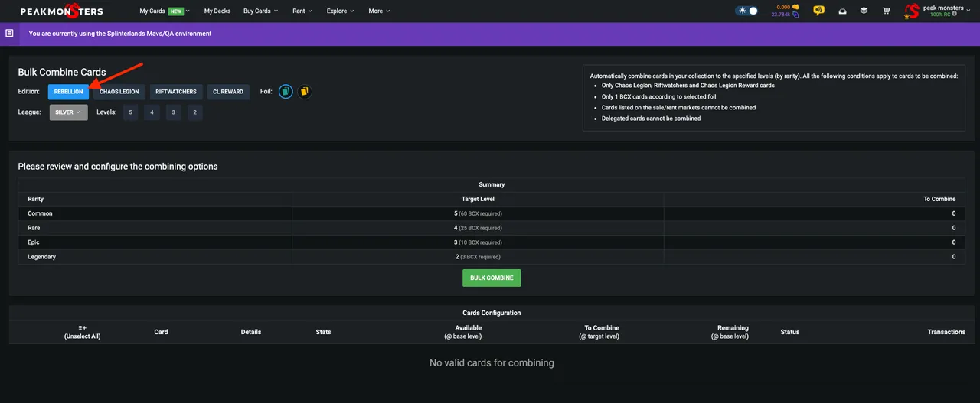980x403 pixels.
Task: Click the gold DEC coins balance icon
Action: point(795,7)
